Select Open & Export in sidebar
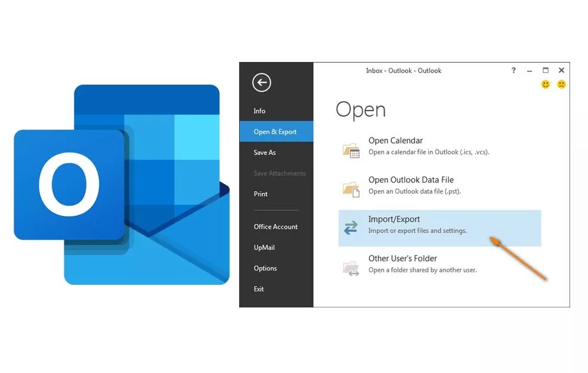Image resolution: width=588 pixels, height=373 pixels. [x=276, y=132]
